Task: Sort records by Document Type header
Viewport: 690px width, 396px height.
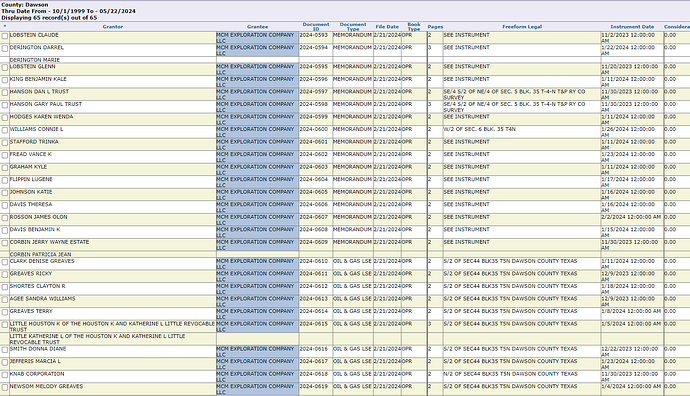Action: tap(353, 27)
